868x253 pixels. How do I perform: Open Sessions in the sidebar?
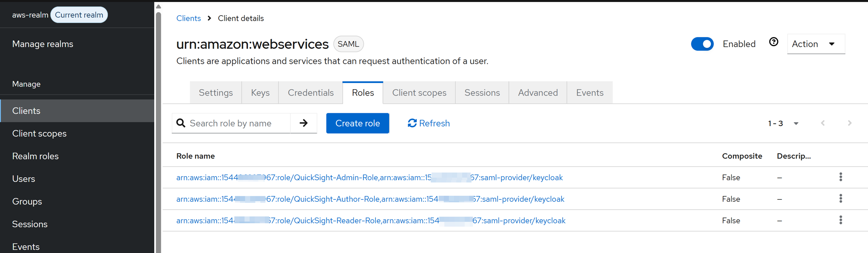coord(77,224)
